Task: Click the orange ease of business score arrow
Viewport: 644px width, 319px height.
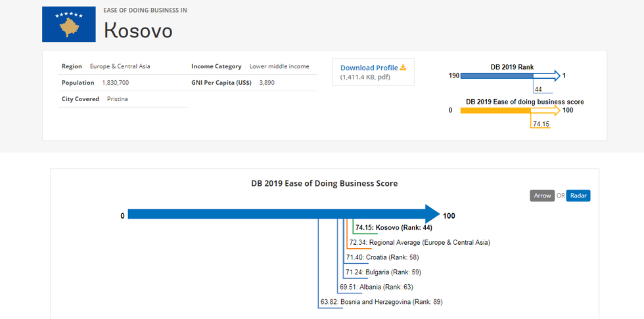Action: pyautogui.click(x=510, y=110)
